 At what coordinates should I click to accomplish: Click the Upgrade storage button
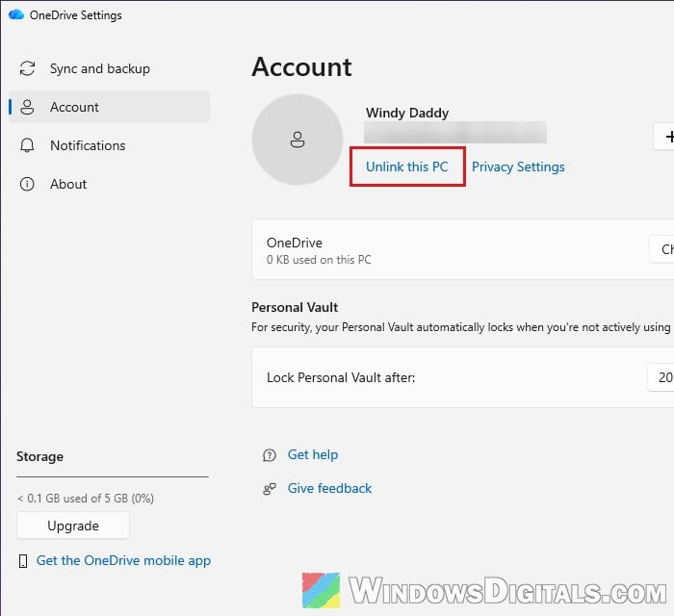point(73,526)
